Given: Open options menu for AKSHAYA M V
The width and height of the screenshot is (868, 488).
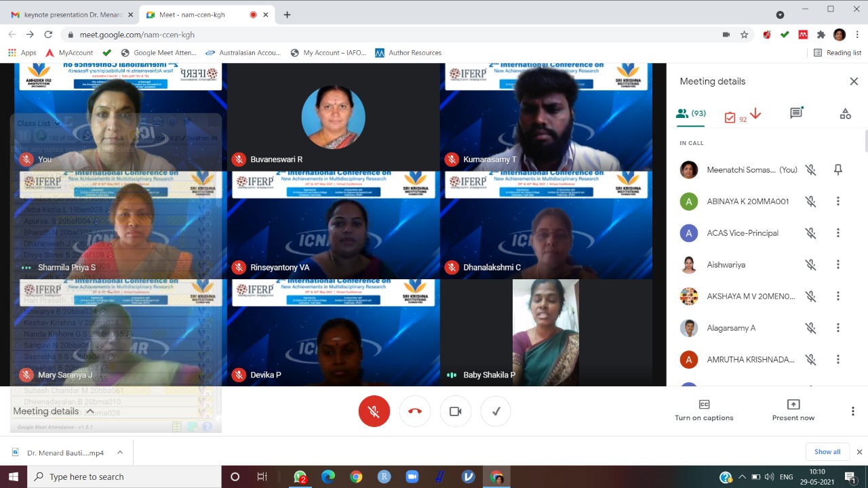Looking at the screenshot, I should 838,296.
